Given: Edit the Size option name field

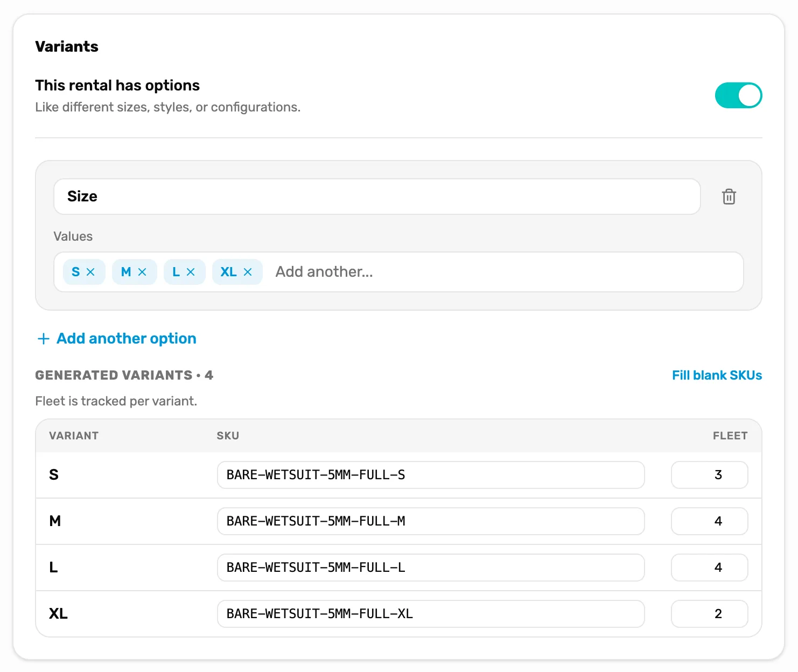Looking at the screenshot, I should [x=377, y=197].
